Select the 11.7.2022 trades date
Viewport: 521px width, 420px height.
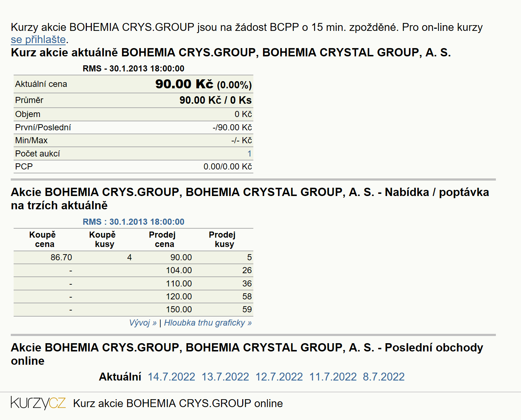[333, 377]
